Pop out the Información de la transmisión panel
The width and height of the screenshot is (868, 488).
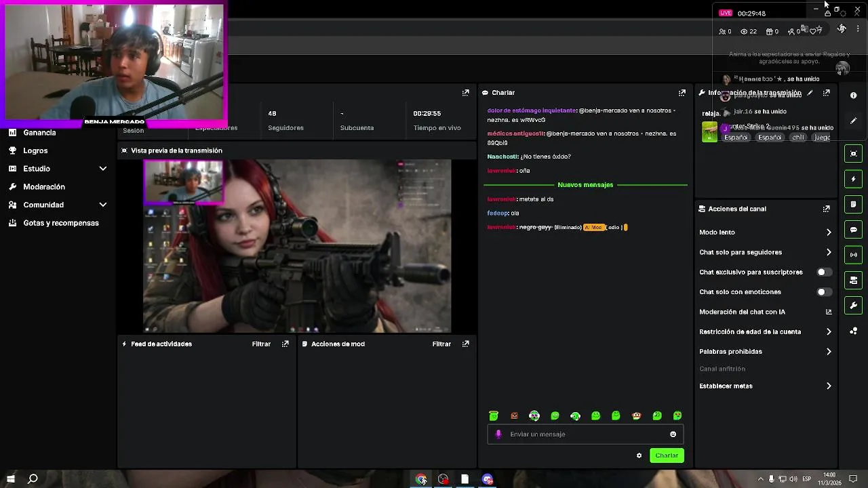[x=827, y=93]
